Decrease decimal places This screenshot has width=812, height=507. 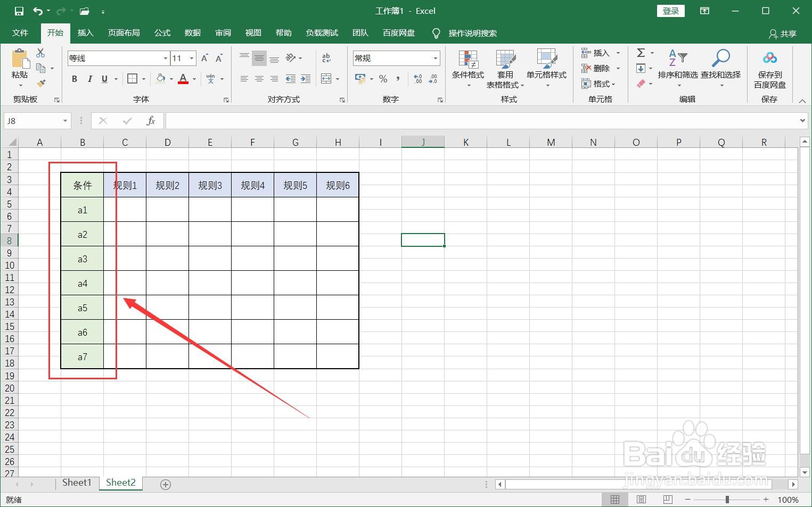pos(433,79)
